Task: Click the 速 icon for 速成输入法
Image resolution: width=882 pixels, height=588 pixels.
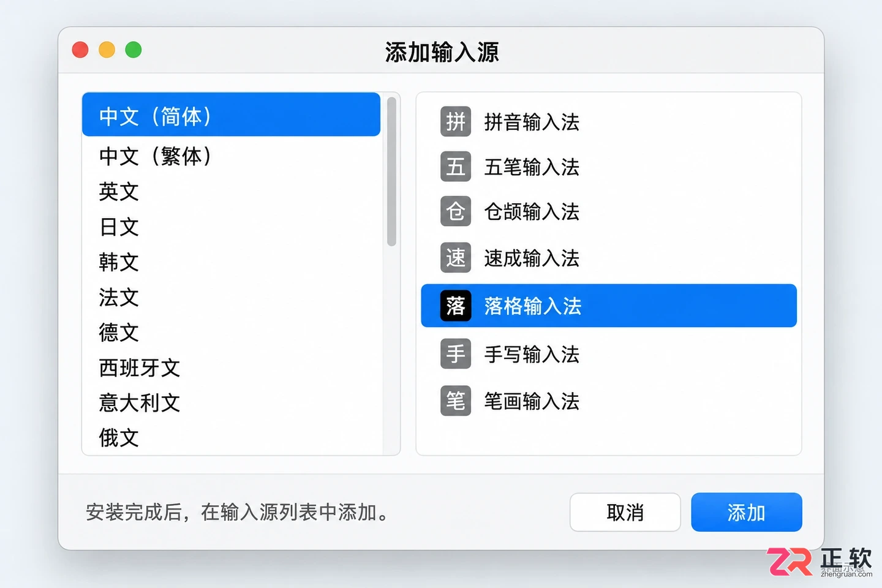Action: tap(456, 258)
